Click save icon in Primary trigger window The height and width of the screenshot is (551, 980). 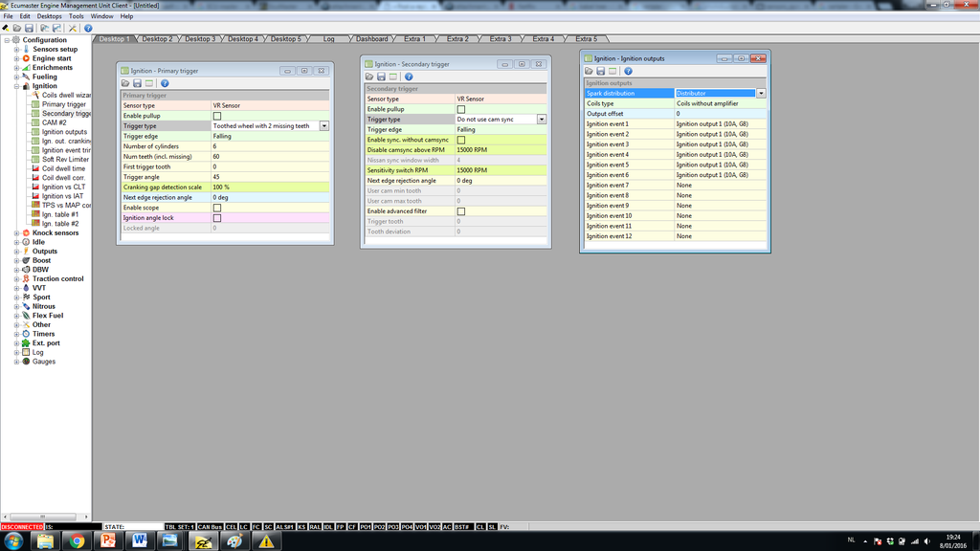tap(138, 84)
